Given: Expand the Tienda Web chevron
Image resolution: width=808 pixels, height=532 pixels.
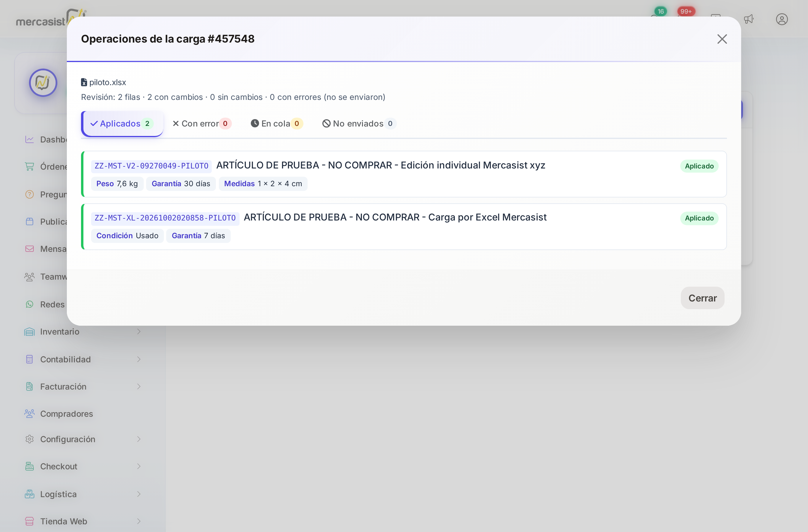Looking at the screenshot, I should point(138,521).
